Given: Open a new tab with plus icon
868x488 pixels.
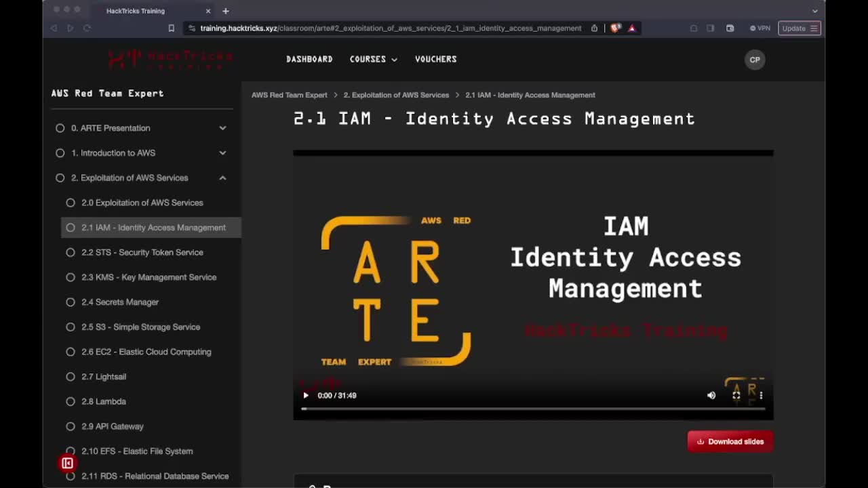Looking at the screenshot, I should (x=226, y=11).
